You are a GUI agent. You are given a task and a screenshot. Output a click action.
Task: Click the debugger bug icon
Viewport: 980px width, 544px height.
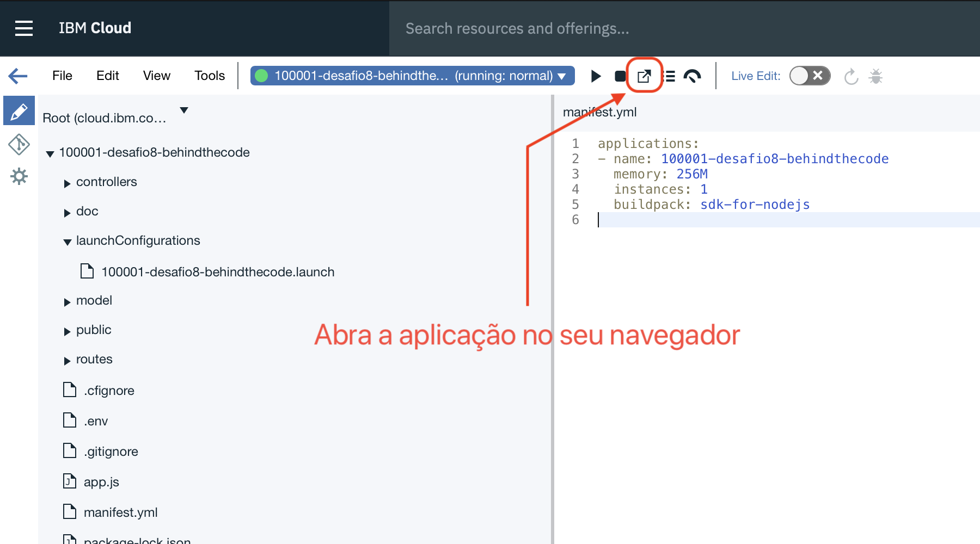875,76
